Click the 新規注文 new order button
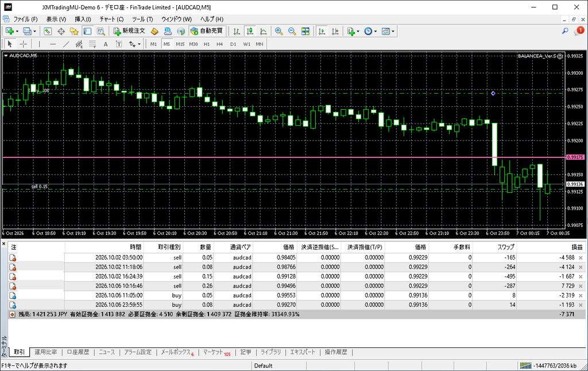This screenshot has height=371, width=588. [x=129, y=31]
